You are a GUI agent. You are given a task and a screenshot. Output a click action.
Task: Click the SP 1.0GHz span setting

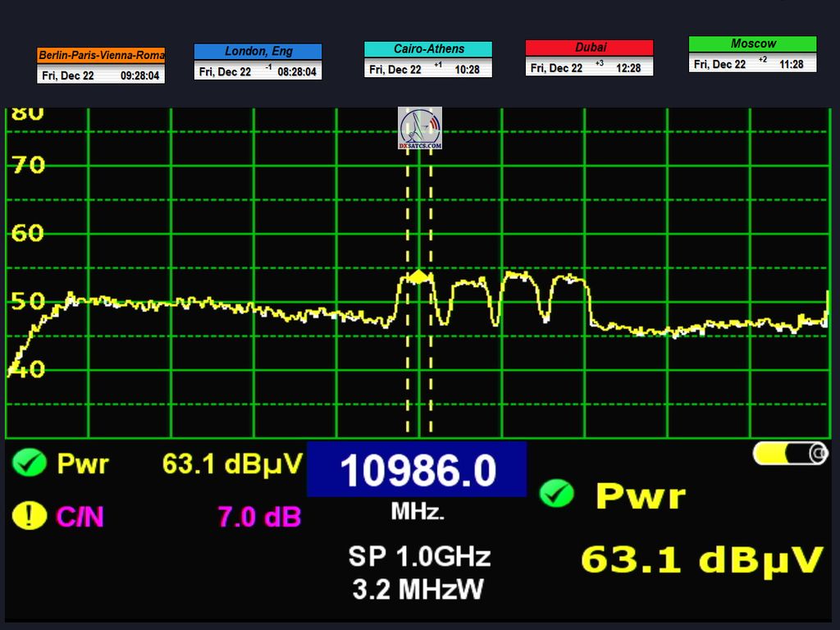click(x=419, y=557)
